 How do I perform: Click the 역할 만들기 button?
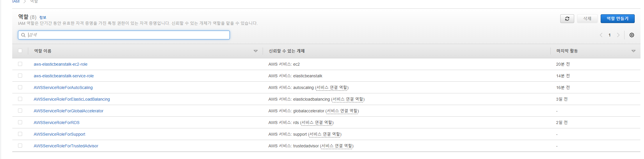point(618,19)
